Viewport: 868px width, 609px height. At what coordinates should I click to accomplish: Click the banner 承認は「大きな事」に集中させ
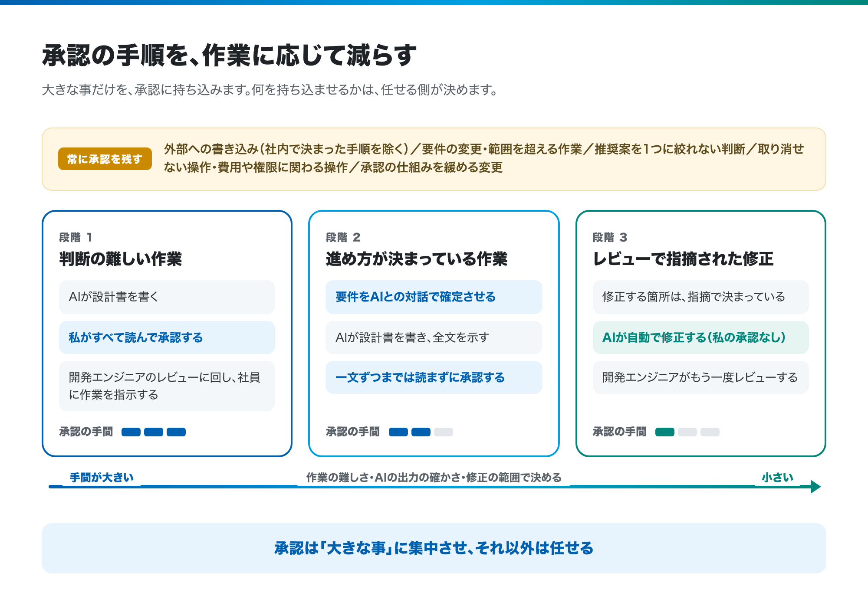434,548
